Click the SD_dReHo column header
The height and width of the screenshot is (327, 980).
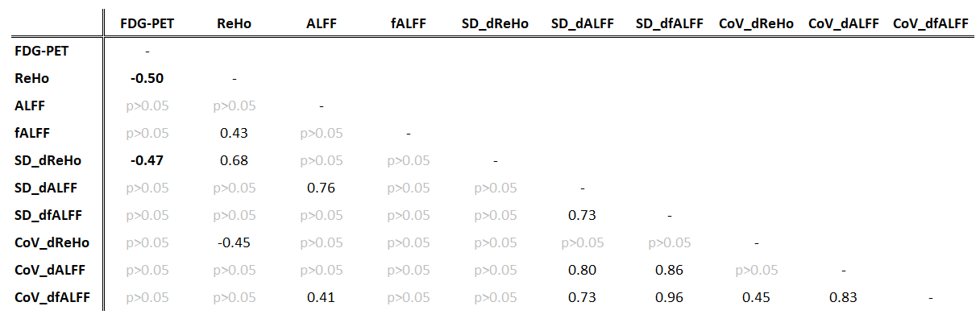pyautogui.click(x=495, y=24)
